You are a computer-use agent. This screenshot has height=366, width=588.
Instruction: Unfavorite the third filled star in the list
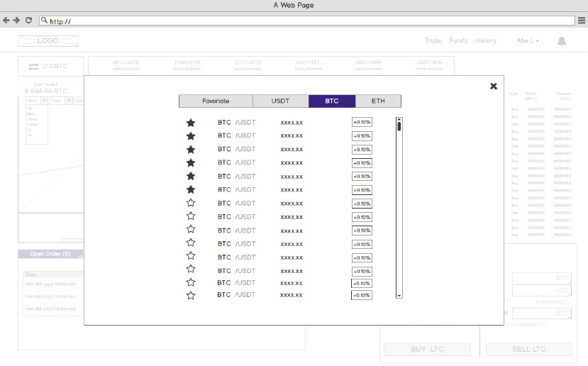[x=191, y=149]
